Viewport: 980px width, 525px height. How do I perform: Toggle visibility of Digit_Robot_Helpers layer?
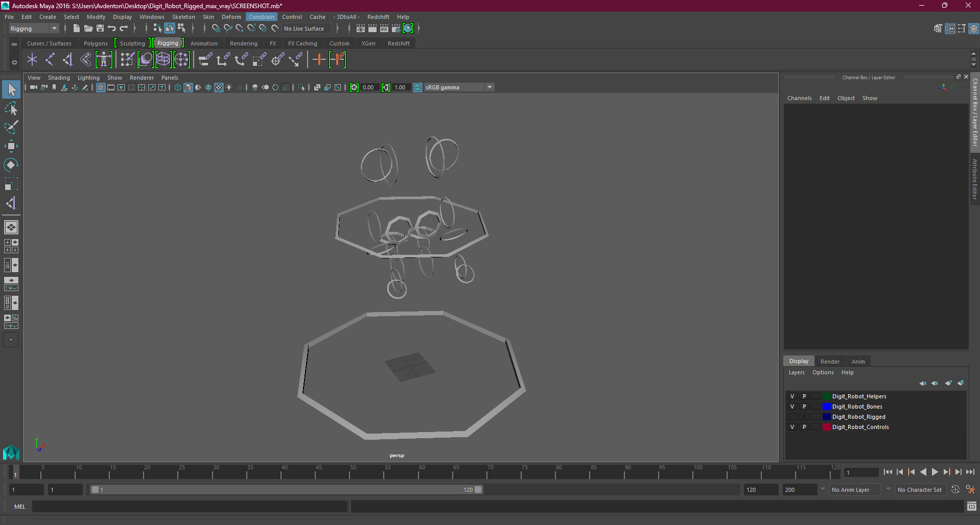click(x=792, y=396)
